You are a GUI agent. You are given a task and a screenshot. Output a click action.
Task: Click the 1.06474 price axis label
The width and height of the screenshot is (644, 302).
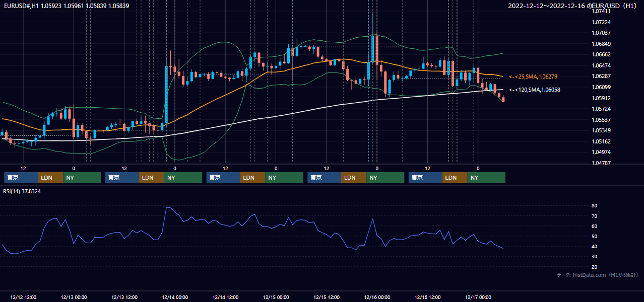601,65
